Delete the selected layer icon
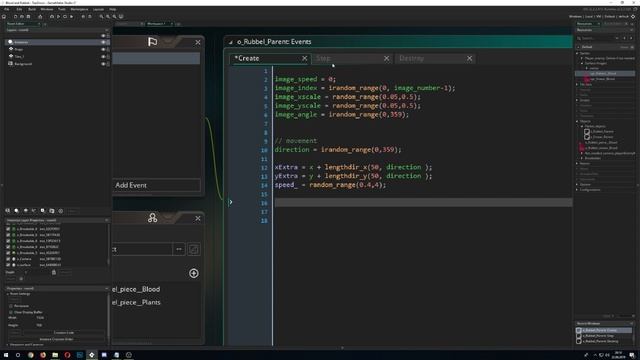Viewport: 640px width, 360px height. [x=61, y=211]
